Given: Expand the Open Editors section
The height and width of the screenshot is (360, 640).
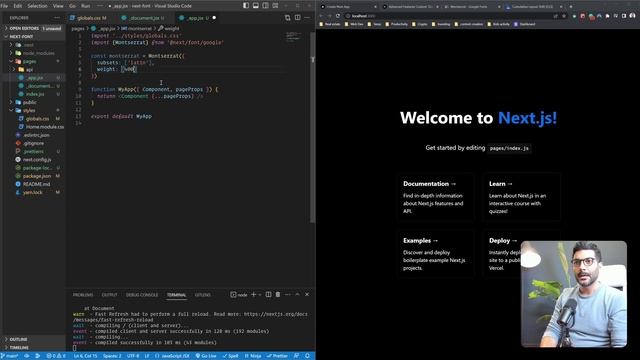Looking at the screenshot, I should point(33,28).
